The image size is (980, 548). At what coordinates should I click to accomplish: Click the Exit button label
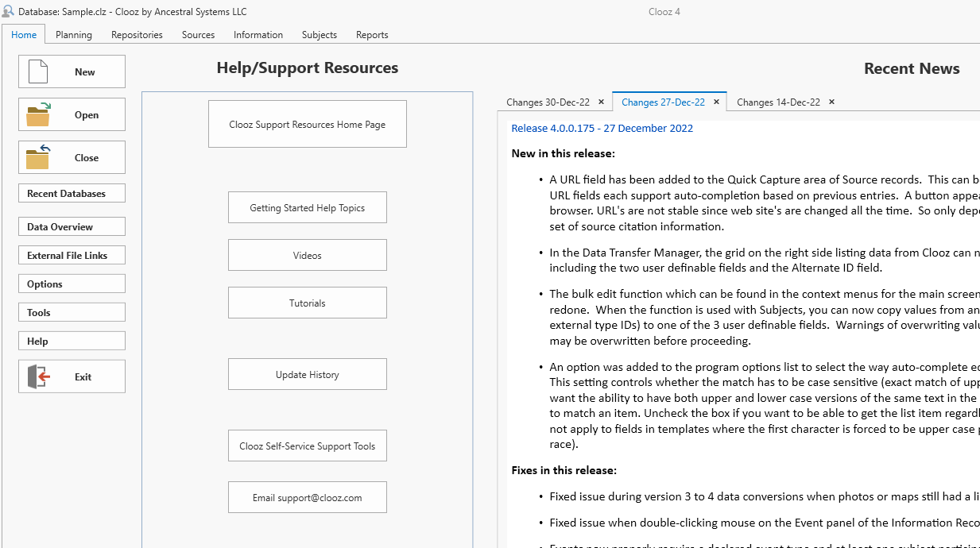[x=83, y=376]
